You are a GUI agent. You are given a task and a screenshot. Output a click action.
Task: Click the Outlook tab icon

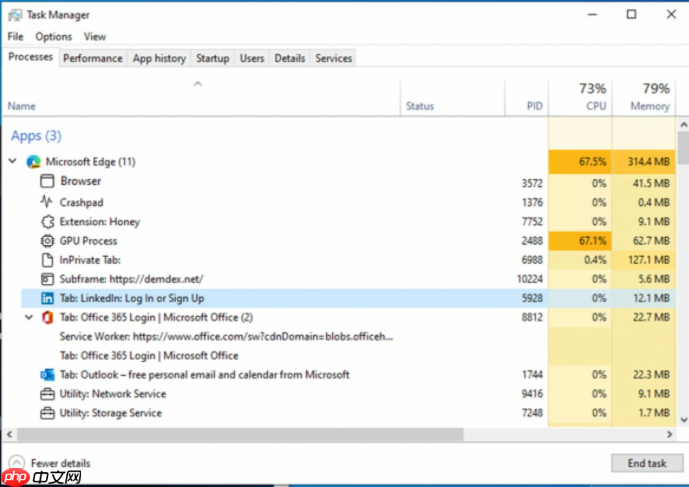tap(47, 375)
